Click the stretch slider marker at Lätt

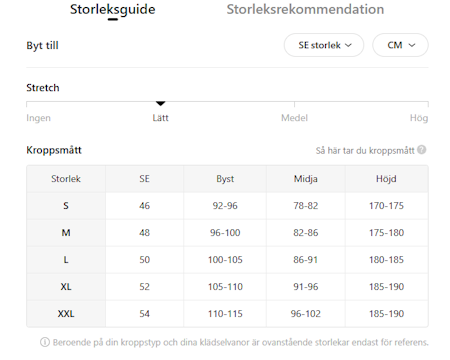pyautogui.click(x=161, y=104)
